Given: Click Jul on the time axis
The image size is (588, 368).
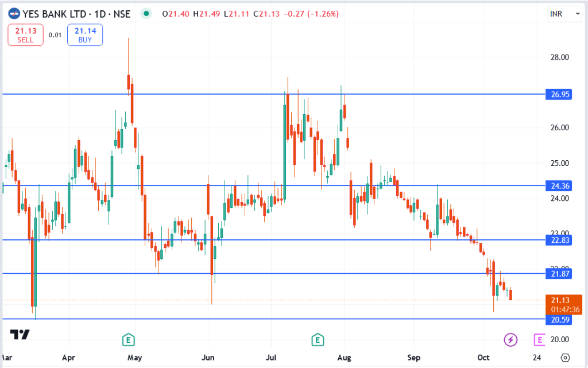Looking at the screenshot, I should coord(271,358).
